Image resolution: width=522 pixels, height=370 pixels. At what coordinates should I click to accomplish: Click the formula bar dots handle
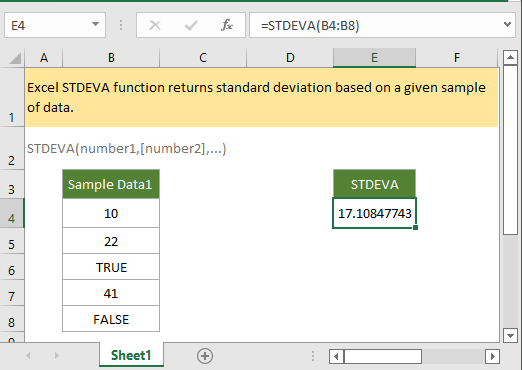pyautogui.click(x=121, y=25)
